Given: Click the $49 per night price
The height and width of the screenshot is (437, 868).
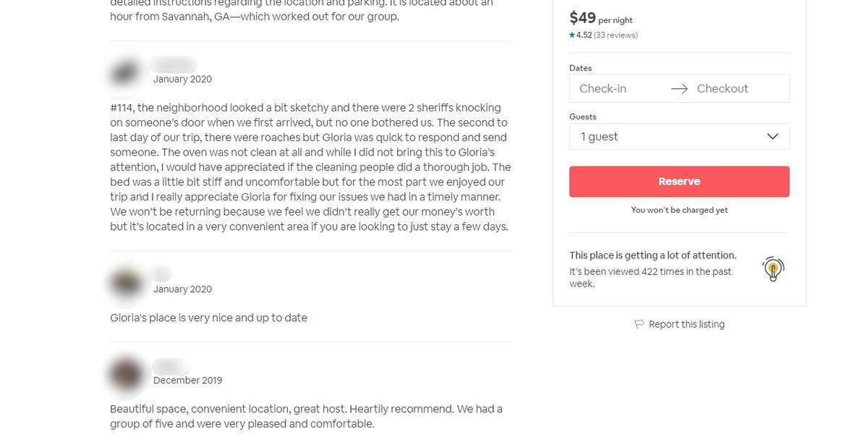Looking at the screenshot, I should pos(601,18).
